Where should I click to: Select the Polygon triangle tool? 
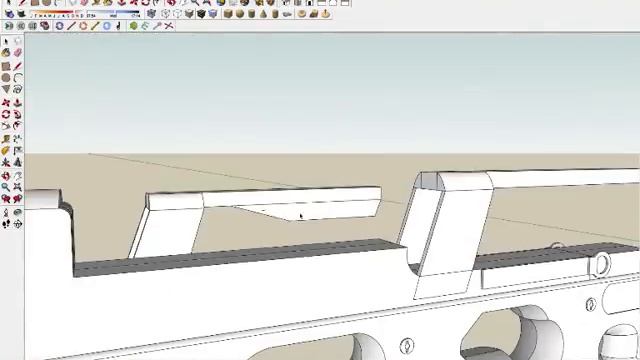coord(6,89)
